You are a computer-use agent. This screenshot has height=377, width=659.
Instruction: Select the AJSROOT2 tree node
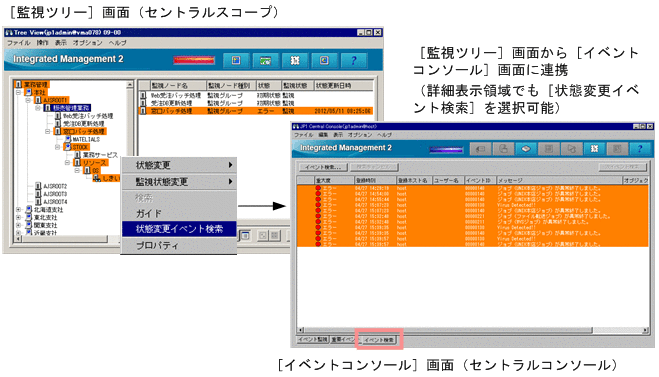pyautogui.click(x=55, y=186)
